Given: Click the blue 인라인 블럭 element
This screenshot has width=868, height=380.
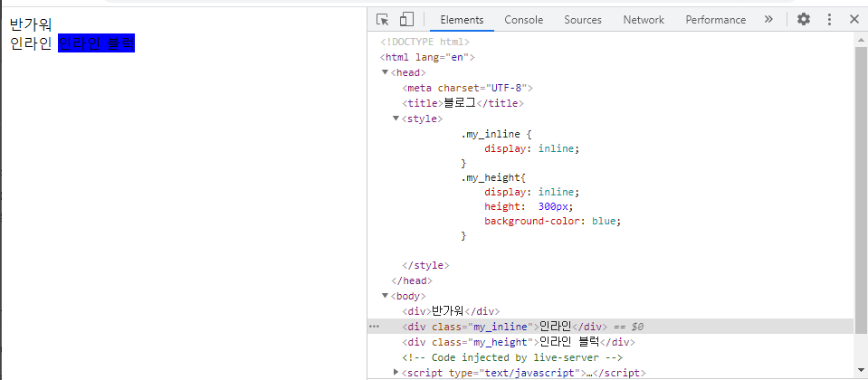Looking at the screenshot, I should tap(96, 43).
